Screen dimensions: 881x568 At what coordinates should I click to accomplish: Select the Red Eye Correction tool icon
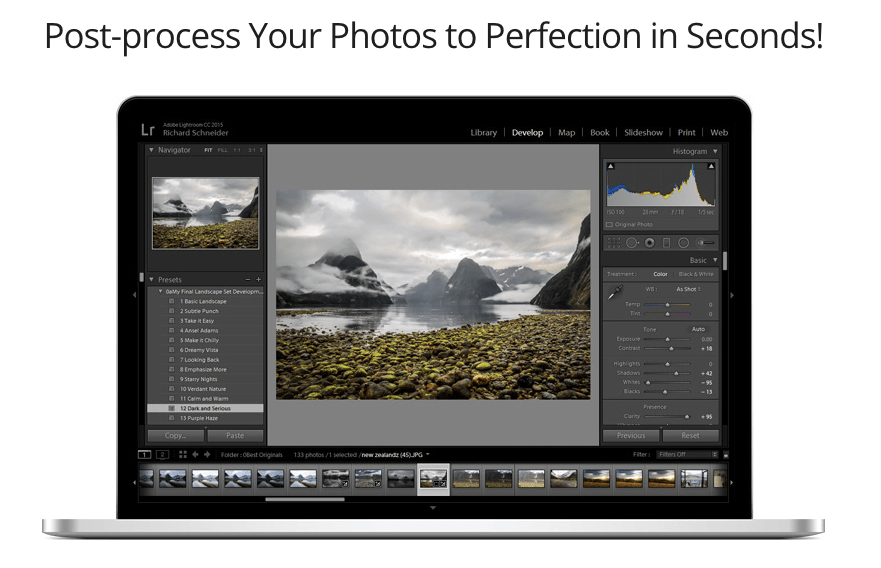pos(650,243)
